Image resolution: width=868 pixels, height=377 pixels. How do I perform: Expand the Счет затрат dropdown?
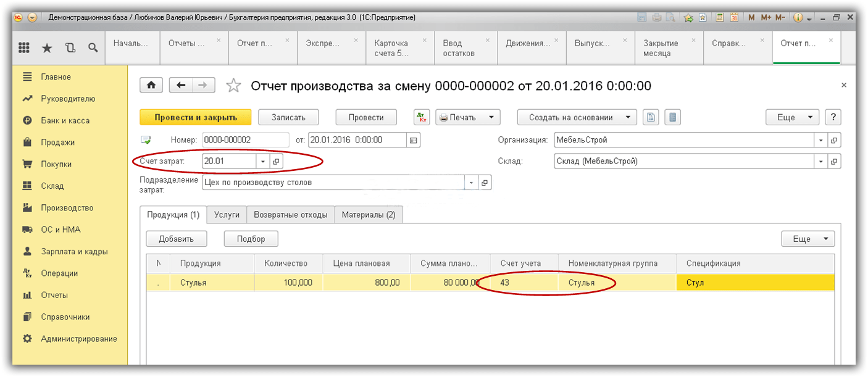pos(263,161)
